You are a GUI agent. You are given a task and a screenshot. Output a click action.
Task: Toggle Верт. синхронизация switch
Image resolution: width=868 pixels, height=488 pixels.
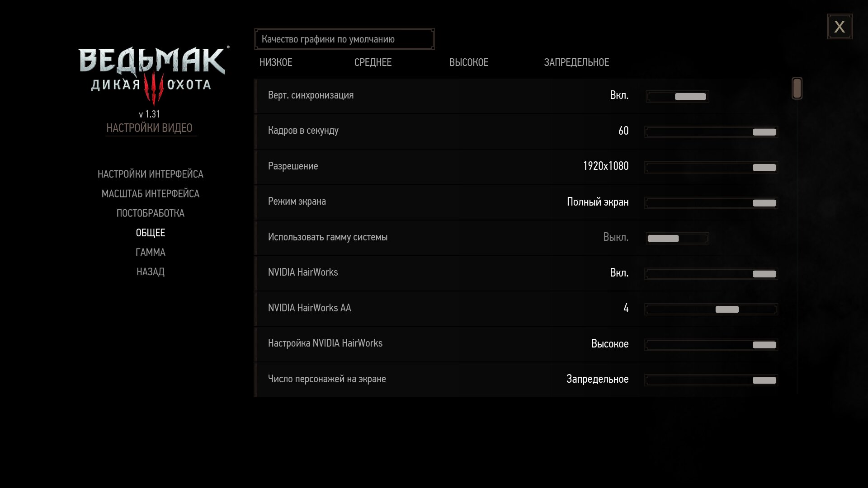coord(677,96)
